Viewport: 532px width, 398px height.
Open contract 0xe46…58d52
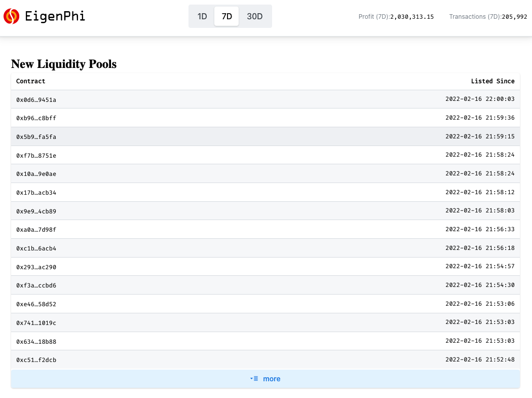(36, 304)
